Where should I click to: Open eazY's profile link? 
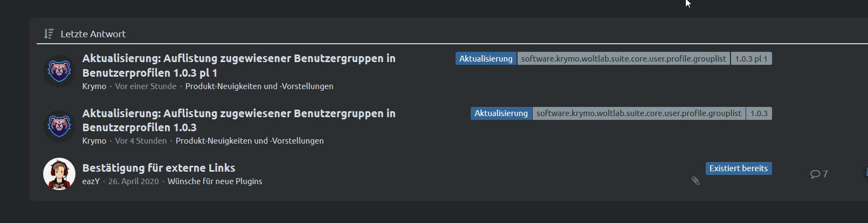(91, 181)
